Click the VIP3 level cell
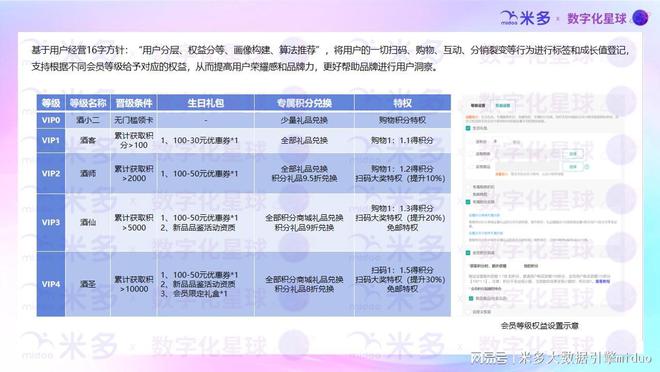The width and height of the screenshot is (660, 372). (51, 222)
